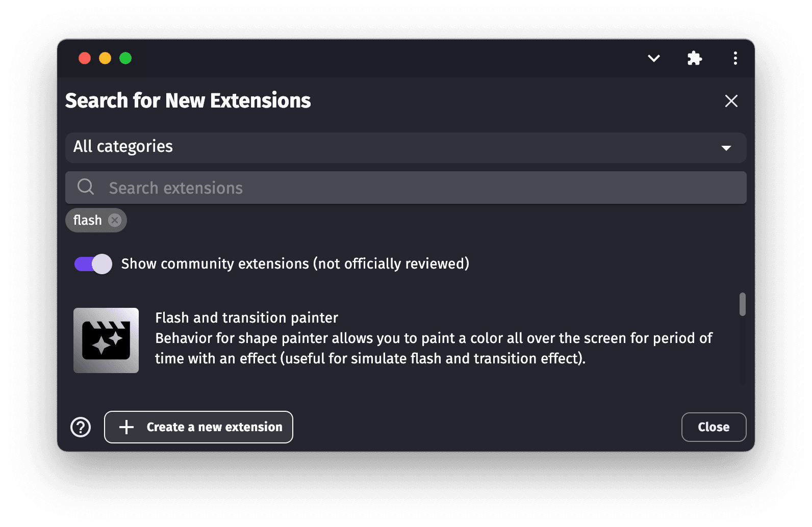Expand the title bar chevron down
Viewport: 812px width, 527px height.
[653, 58]
